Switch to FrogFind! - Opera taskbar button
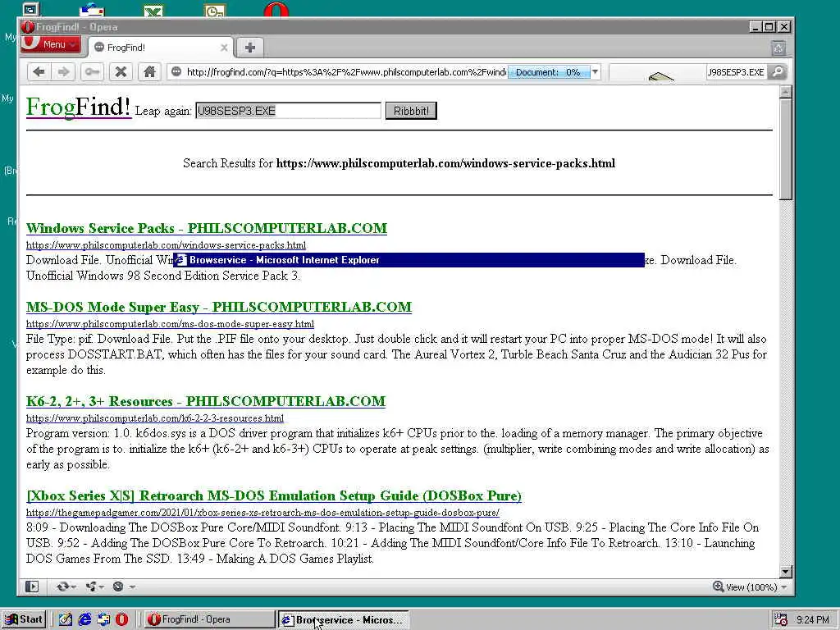The height and width of the screenshot is (630, 840). pyautogui.click(x=210, y=619)
